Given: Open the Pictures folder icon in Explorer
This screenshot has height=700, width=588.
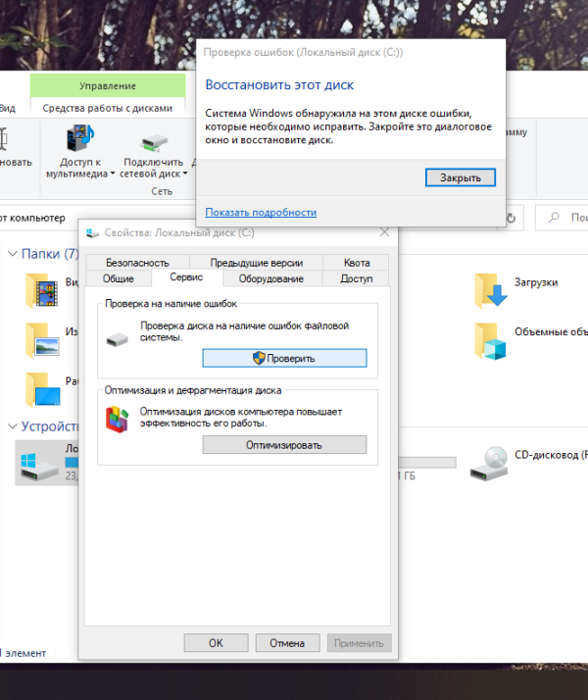Looking at the screenshot, I should [42, 340].
